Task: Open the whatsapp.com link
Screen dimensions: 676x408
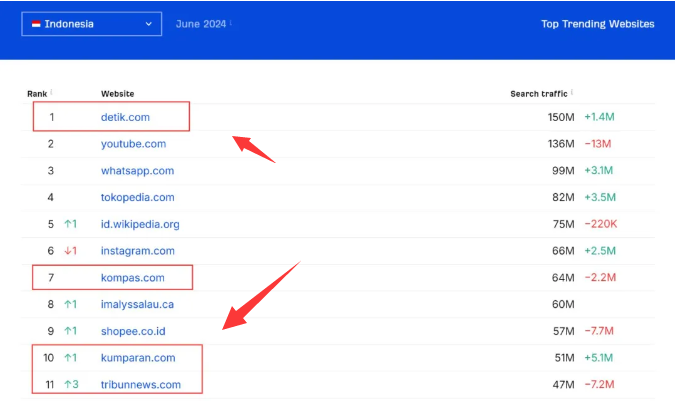Action: [138, 170]
